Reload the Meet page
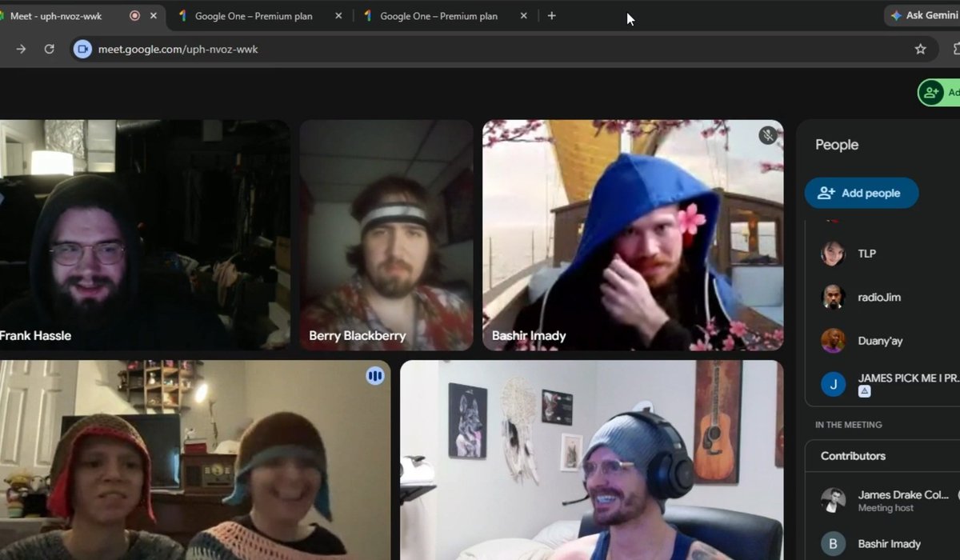Screen dimensions: 960x560 [49, 49]
